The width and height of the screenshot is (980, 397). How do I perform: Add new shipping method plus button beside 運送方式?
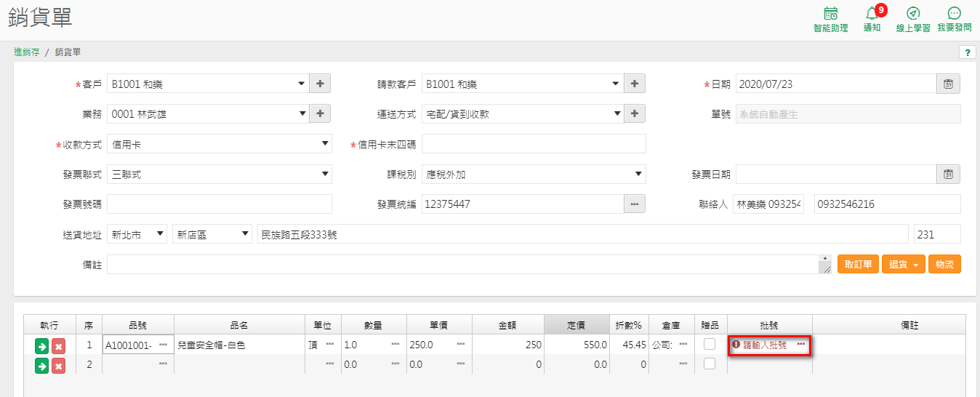635,114
